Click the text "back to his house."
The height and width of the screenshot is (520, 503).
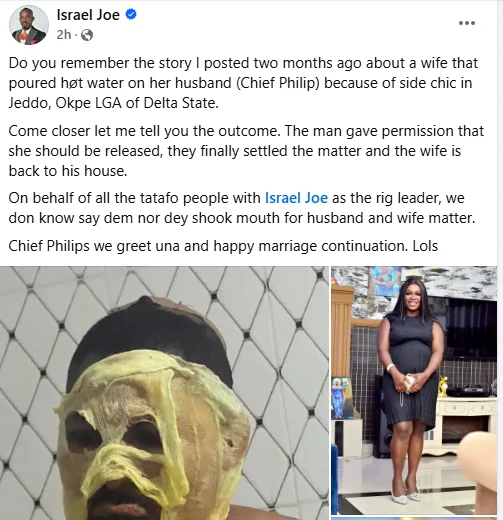(x=68, y=171)
